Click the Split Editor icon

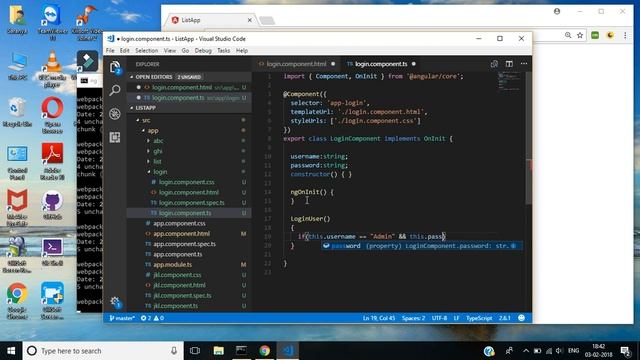coord(509,64)
